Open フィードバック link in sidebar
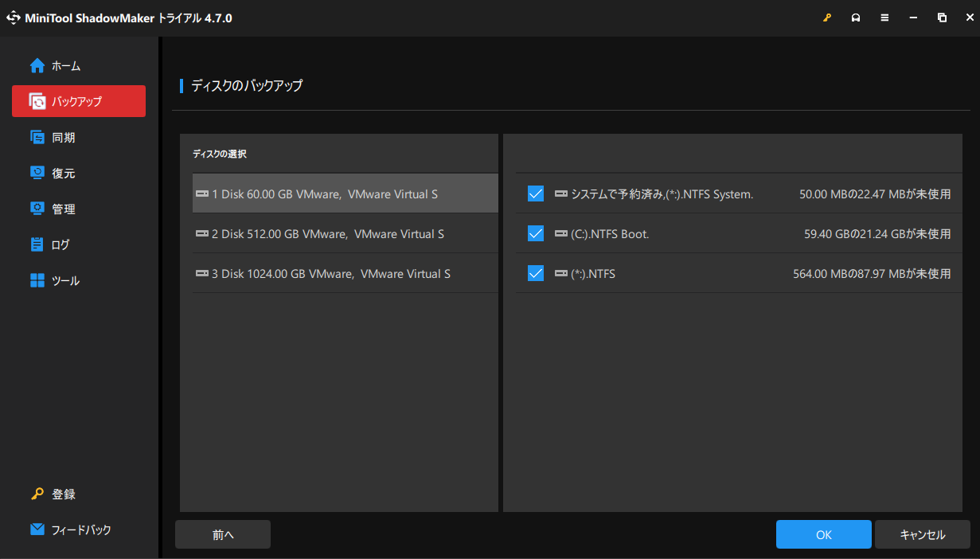 tap(79, 530)
